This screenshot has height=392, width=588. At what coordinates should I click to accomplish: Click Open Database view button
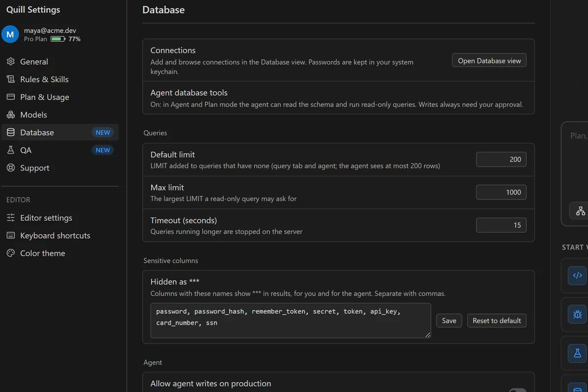click(489, 61)
